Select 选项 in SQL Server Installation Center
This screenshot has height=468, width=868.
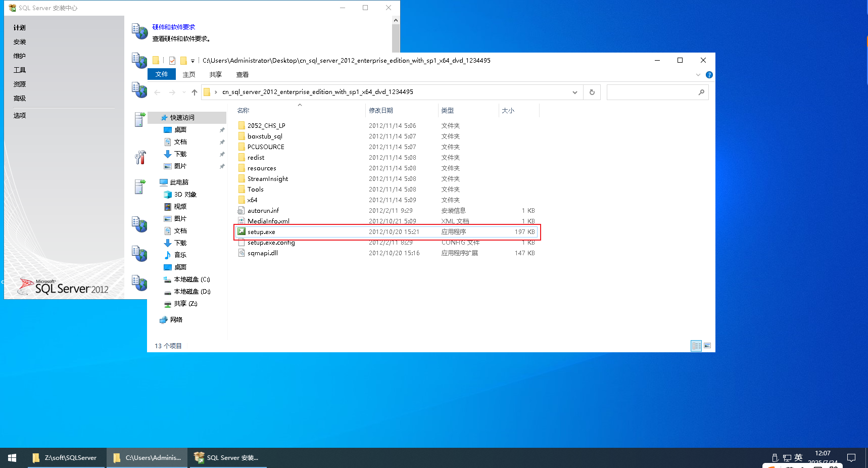(x=20, y=116)
